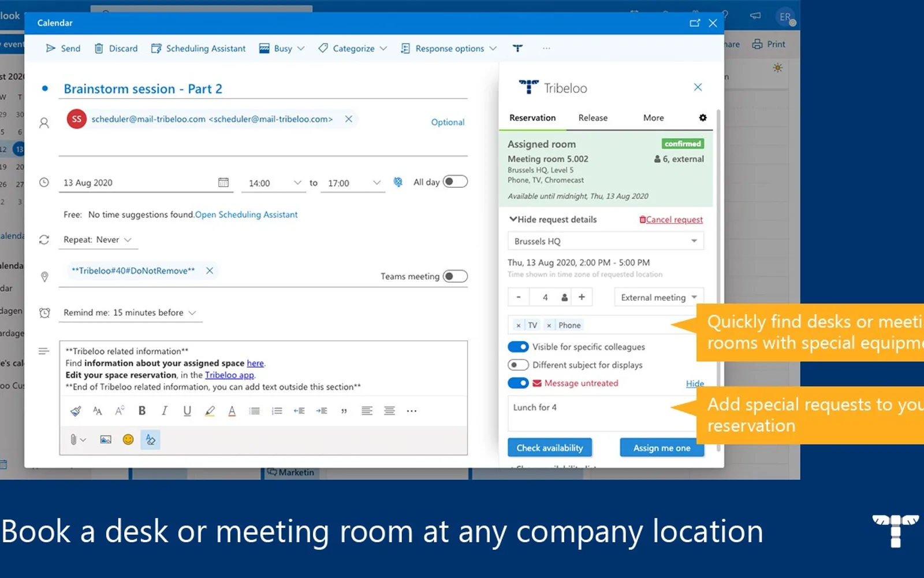The width and height of the screenshot is (924, 578).
Task: Collapse Hide request details section
Action: (553, 220)
